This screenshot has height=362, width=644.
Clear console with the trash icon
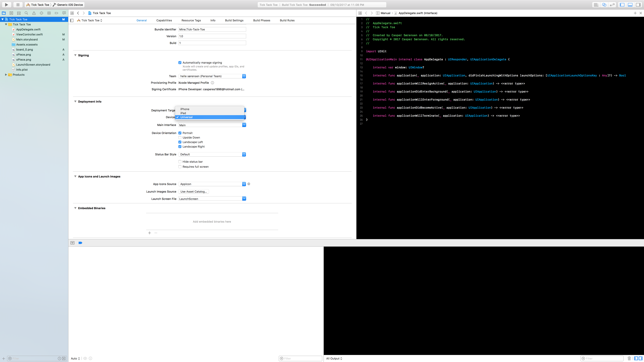[x=629, y=358]
